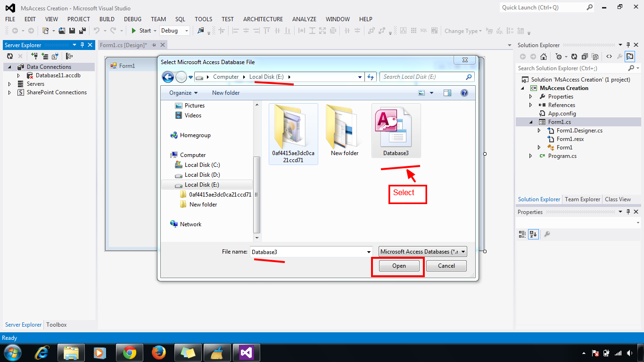Click the Connect to Database icon
This screenshot has width=644, height=362.
click(35, 56)
